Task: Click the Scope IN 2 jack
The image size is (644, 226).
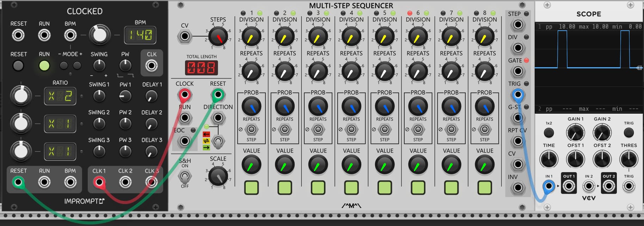Action: coord(589,186)
